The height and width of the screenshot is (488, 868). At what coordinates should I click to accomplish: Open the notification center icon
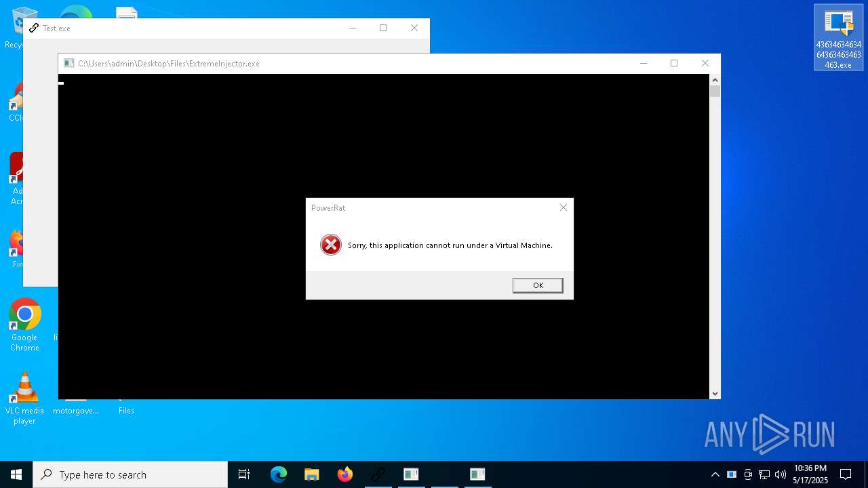click(846, 474)
